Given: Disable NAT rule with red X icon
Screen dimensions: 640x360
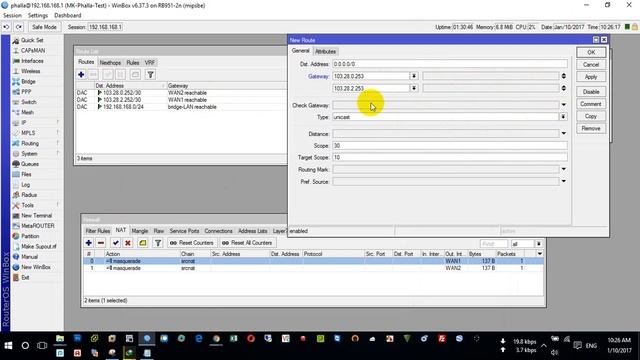Looking at the screenshot, I should pos(128,243).
